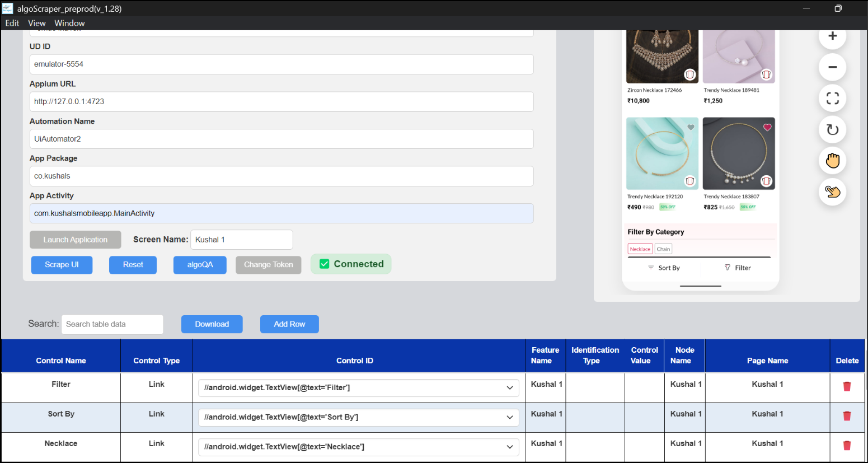Click the Change Token button
Viewport: 868px width, 463px height.
coord(269,265)
